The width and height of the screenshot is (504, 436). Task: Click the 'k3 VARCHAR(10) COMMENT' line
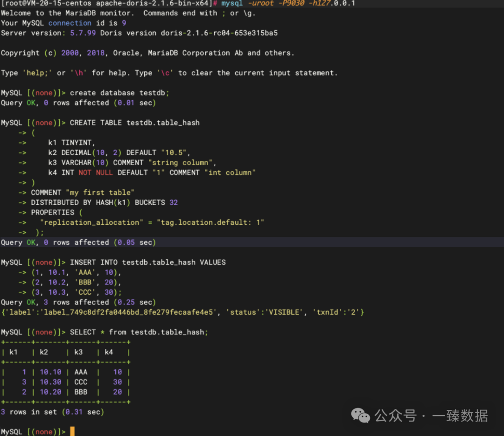click(x=132, y=163)
